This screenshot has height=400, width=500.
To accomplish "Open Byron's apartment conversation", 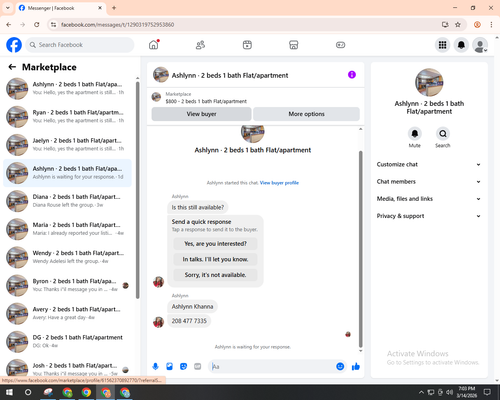I will point(67,285).
